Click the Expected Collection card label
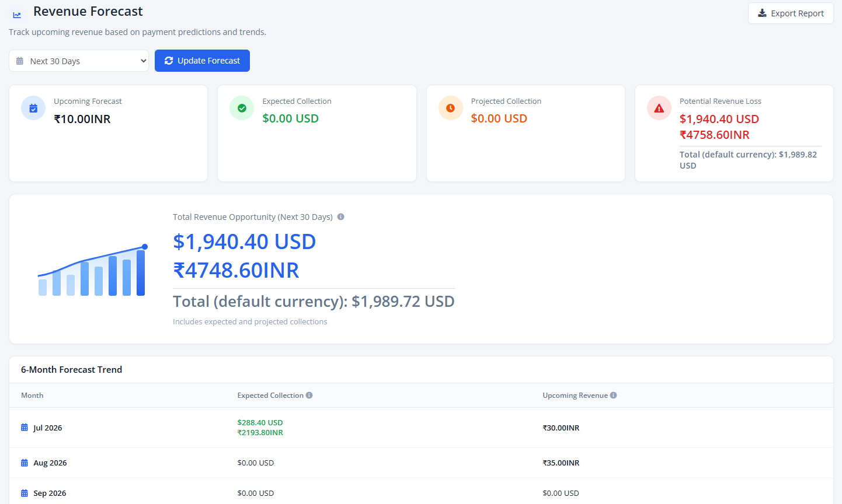The height and width of the screenshot is (504, 842). tap(297, 101)
